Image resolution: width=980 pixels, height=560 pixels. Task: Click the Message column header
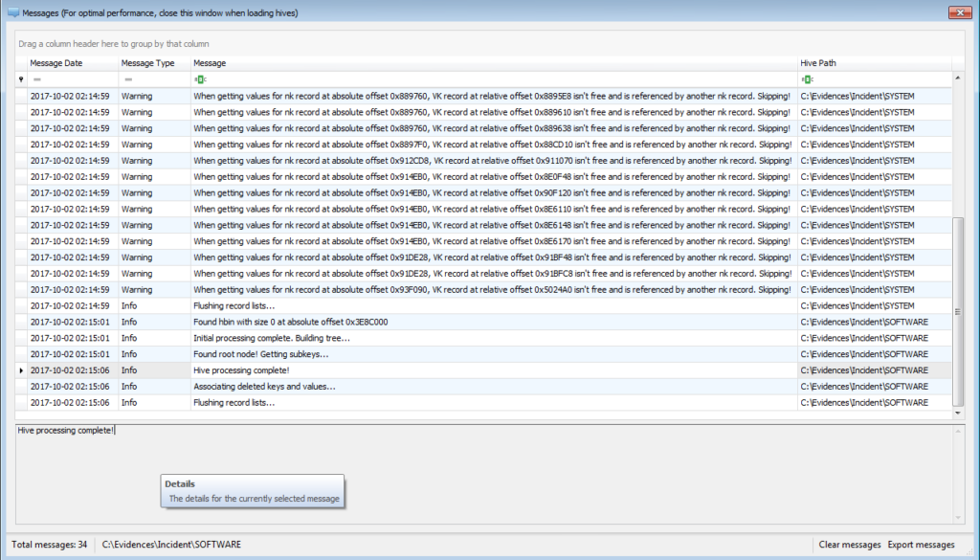(x=210, y=63)
